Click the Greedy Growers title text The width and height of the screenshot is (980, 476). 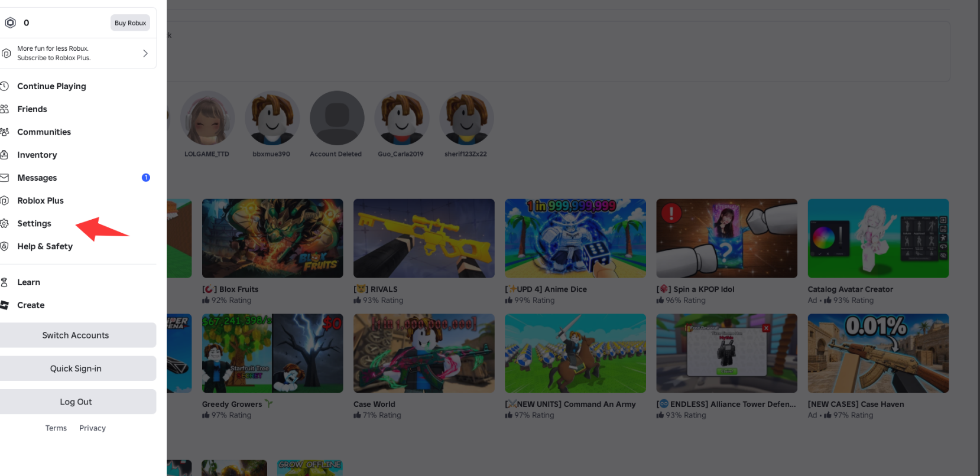coord(238,404)
